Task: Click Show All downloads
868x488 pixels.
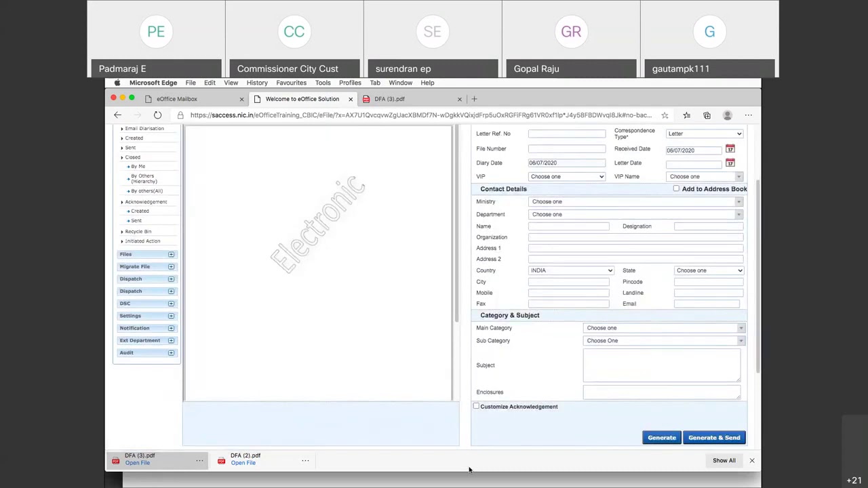Action: point(724,460)
